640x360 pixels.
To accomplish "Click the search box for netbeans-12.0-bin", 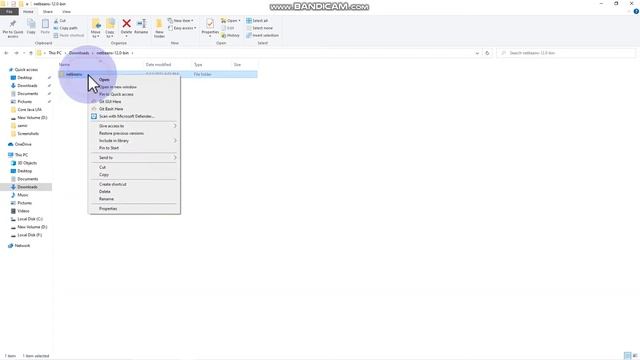I will [x=566, y=53].
